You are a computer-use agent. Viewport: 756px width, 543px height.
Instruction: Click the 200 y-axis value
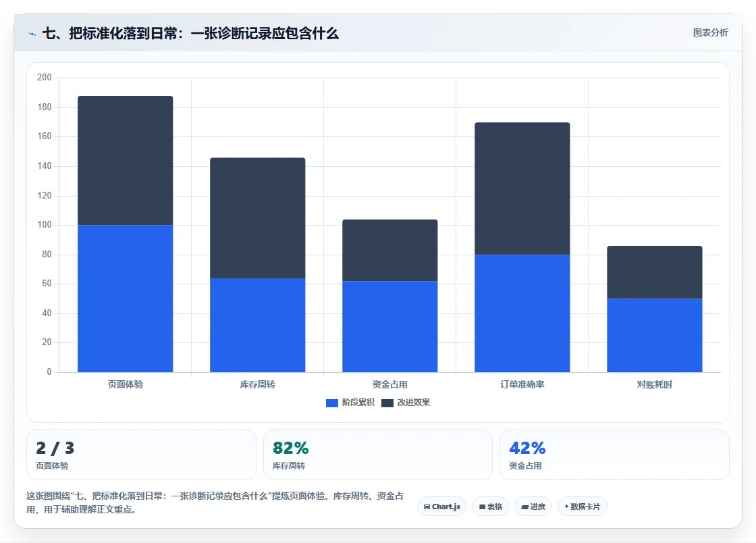coord(45,77)
